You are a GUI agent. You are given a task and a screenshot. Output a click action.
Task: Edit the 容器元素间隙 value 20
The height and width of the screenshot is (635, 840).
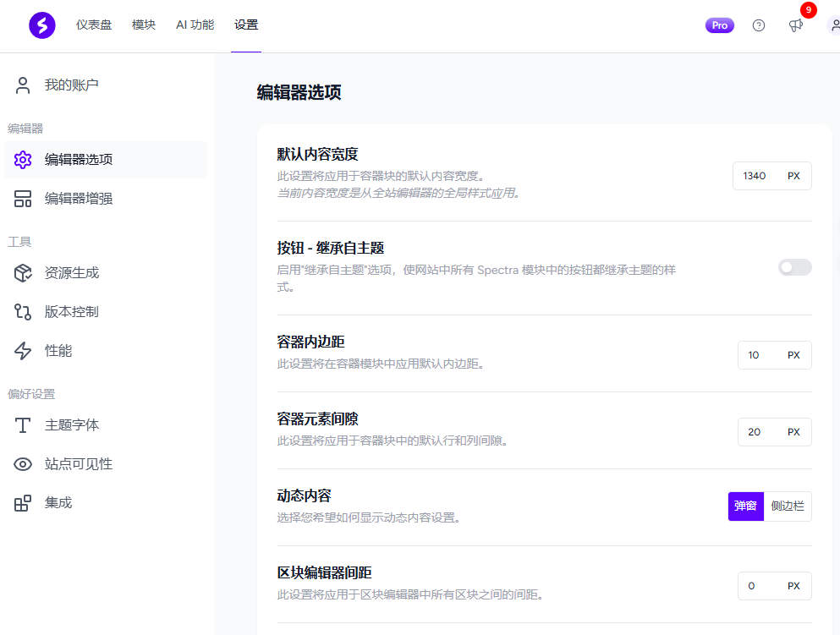click(754, 432)
